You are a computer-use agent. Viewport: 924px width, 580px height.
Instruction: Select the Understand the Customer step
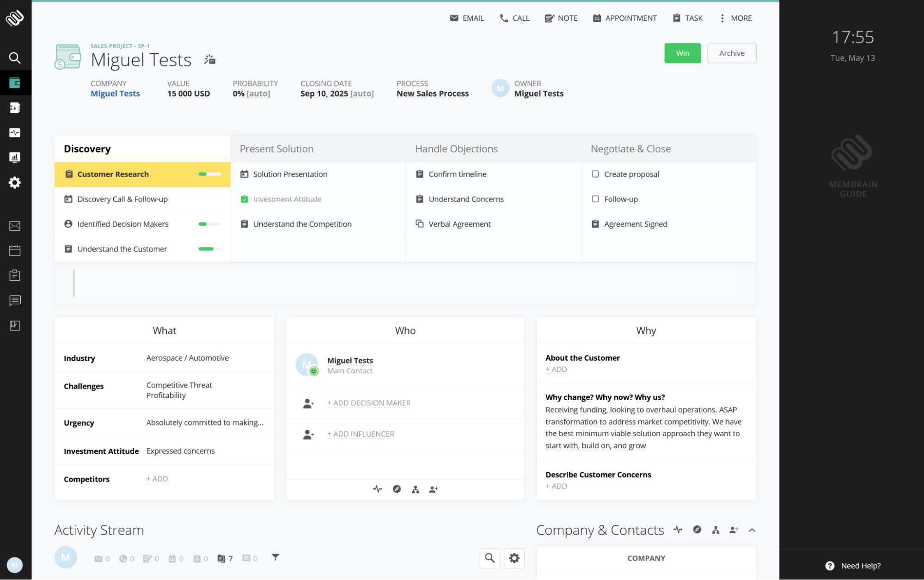point(122,249)
